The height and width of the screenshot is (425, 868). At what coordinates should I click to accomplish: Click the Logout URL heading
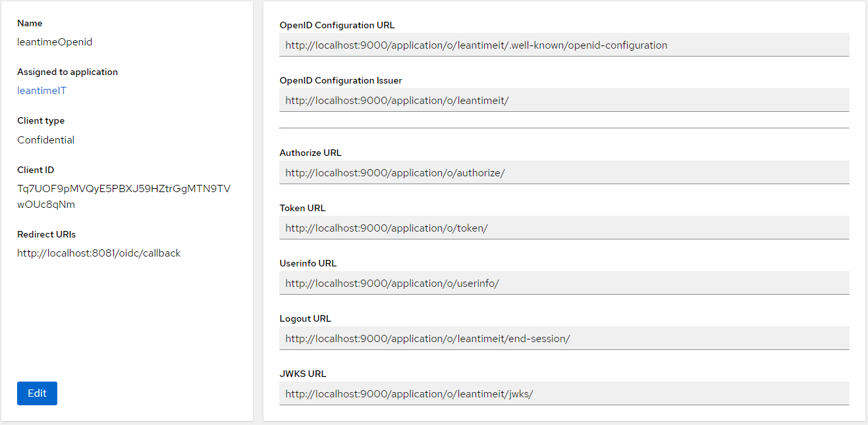pyautogui.click(x=305, y=318)
